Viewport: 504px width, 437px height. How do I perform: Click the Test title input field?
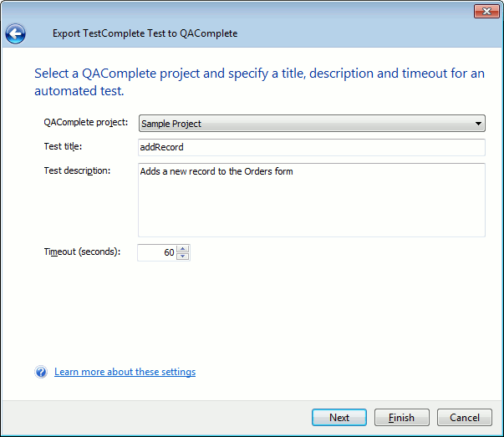[x=311, y=147]
